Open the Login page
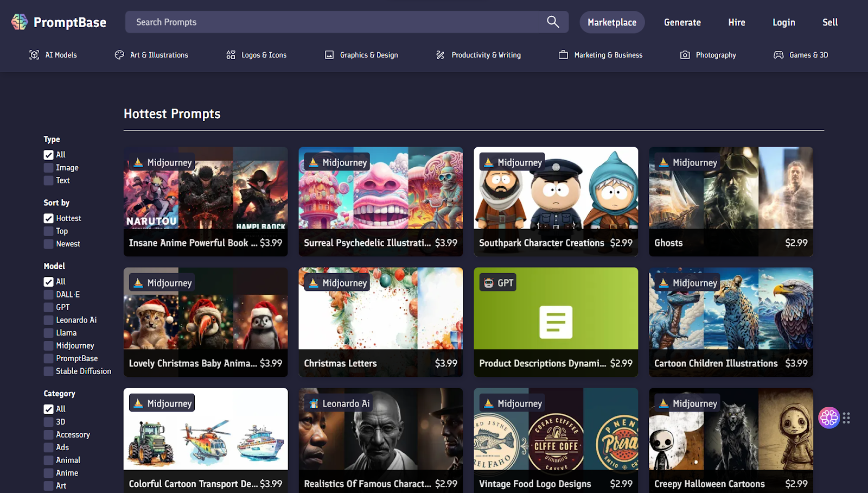868x493 pixels. click(x=784, y=22)
